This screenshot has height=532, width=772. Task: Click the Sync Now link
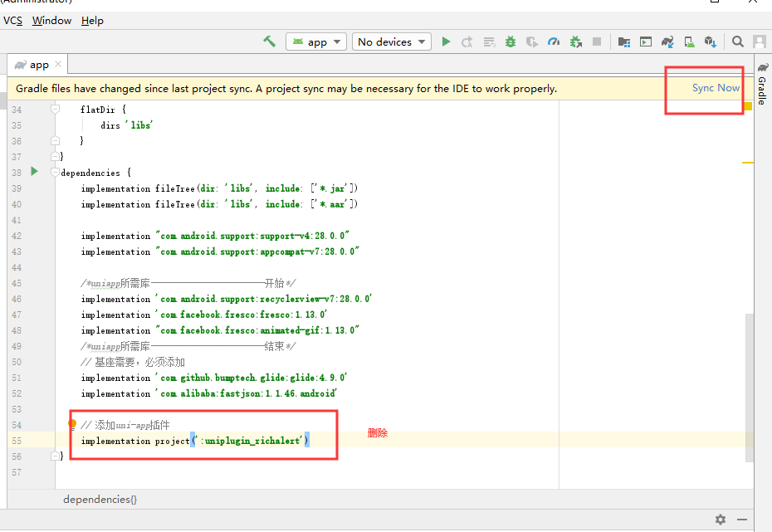pos(716,88)
